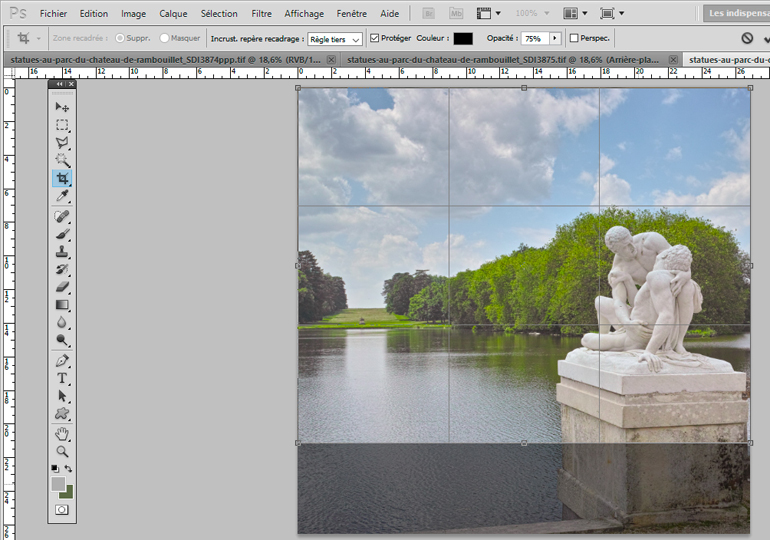Select the Rectangular Marquee tool
This screenshot has height=540, width=770.
62,125
